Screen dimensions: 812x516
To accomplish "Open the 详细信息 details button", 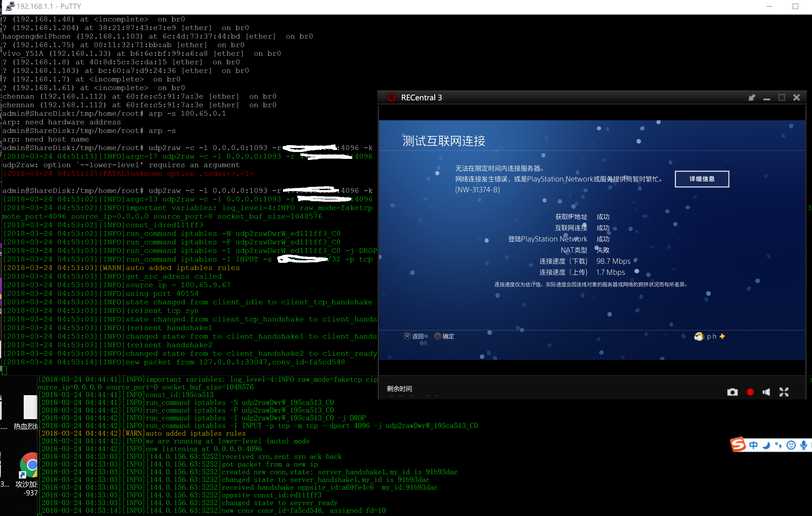I will 702,179.
